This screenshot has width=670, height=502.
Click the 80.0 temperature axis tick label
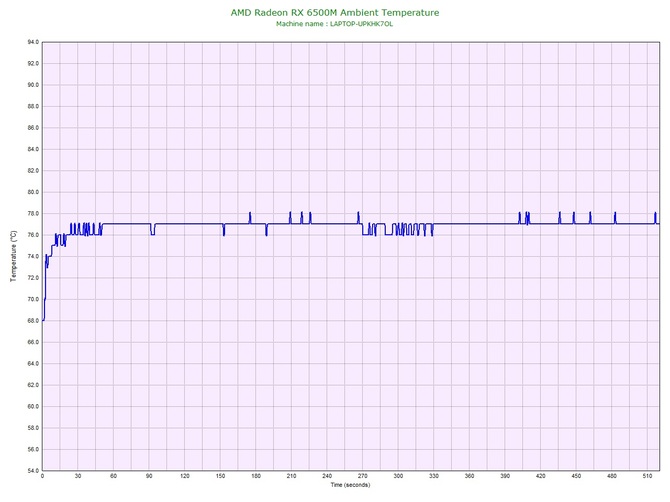(33, 192)
